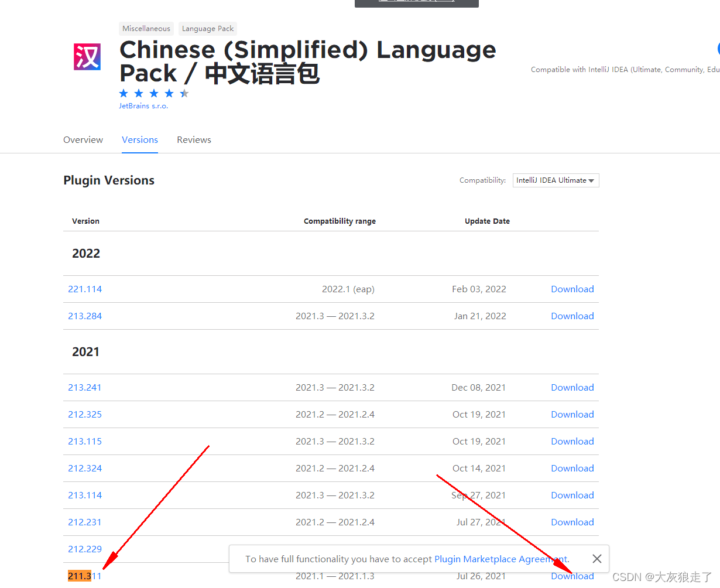The image size is (720, 588).
Task: Download version 213.284
Action: (572, 316)
